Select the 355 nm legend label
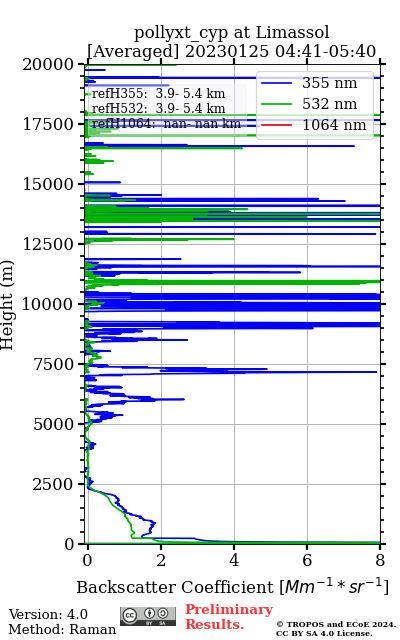Image resolution: width=400 pixels, height=640 pixels. tap(329, 83)
